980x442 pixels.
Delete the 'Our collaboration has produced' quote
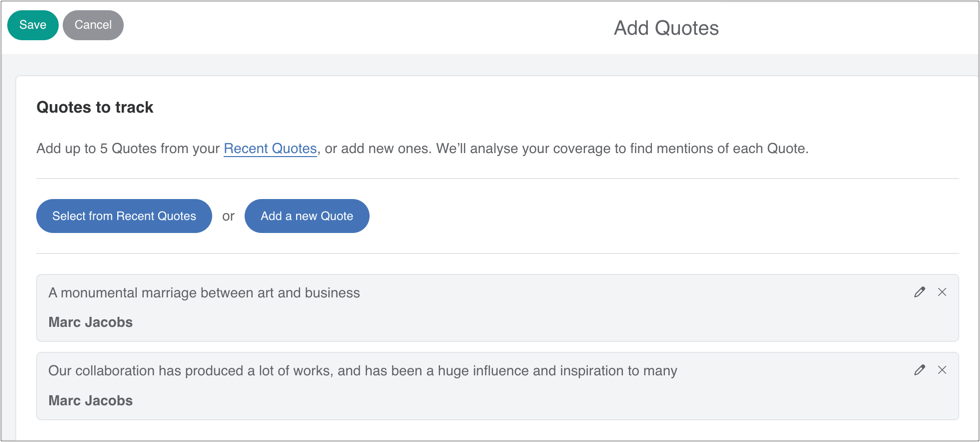click(942, 370)
